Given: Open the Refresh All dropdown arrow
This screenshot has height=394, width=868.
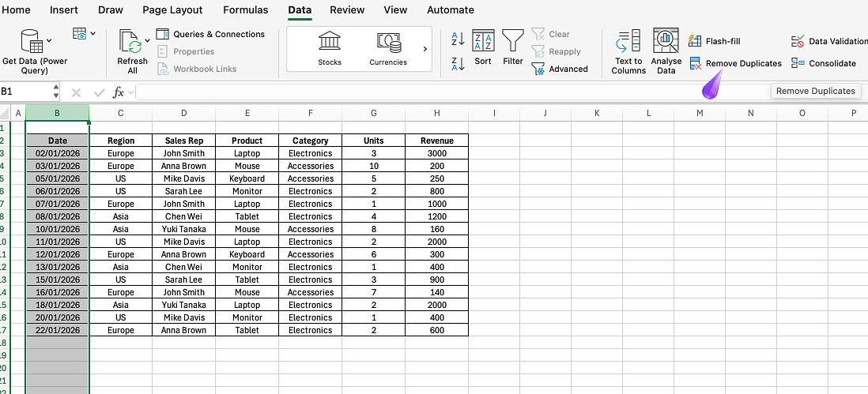Looking at the screenshot, I should point(147,40).
